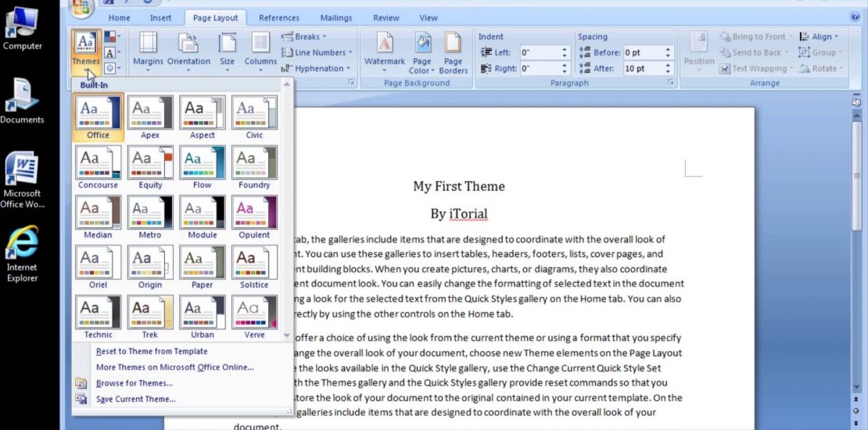Open the Columns tool
Screen dimensions: 868x430
point(260,52)
